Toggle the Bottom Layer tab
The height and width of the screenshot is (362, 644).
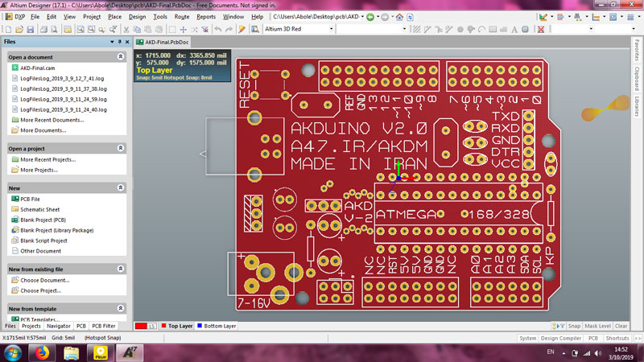pos(217,327)
